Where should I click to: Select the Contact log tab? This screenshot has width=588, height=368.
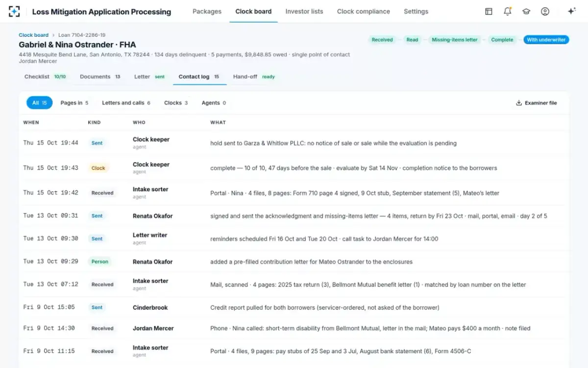pos(199,77)
